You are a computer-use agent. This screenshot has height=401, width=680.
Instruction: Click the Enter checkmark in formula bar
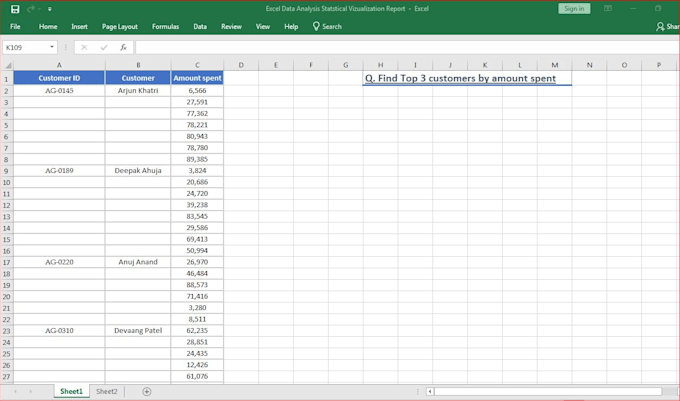(104, 47)
